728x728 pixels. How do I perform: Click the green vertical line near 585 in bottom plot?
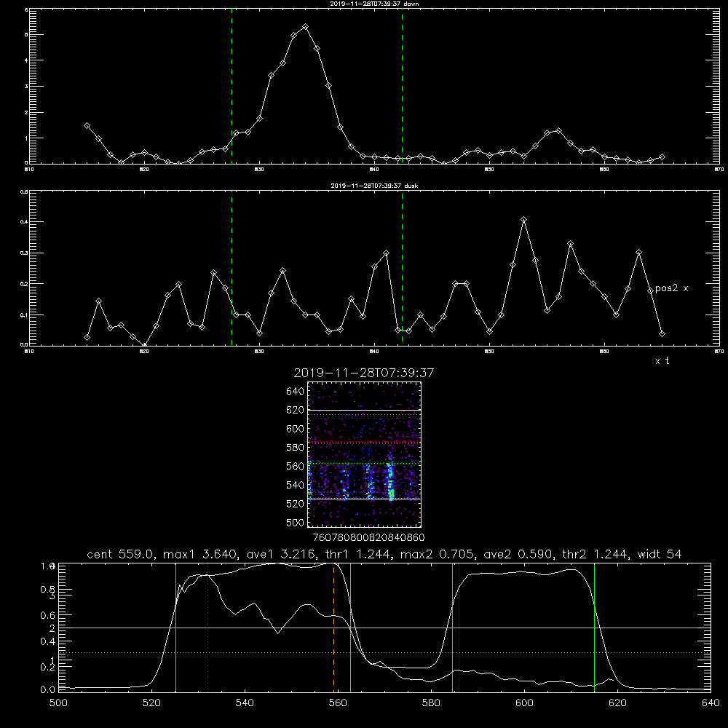pyautogui.click(x=453, y=628)
